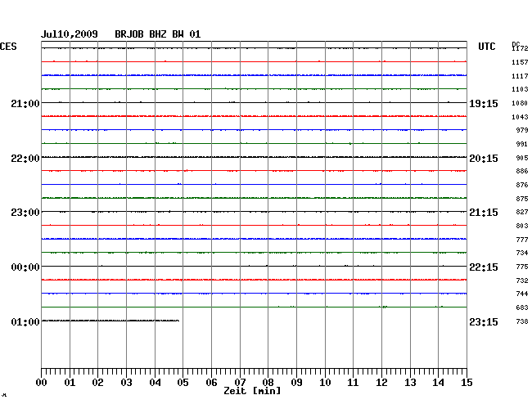This screenshot has height=404, width=532.
Task: Select the 21:00 local time label
Action: click(x=25, y=103)
